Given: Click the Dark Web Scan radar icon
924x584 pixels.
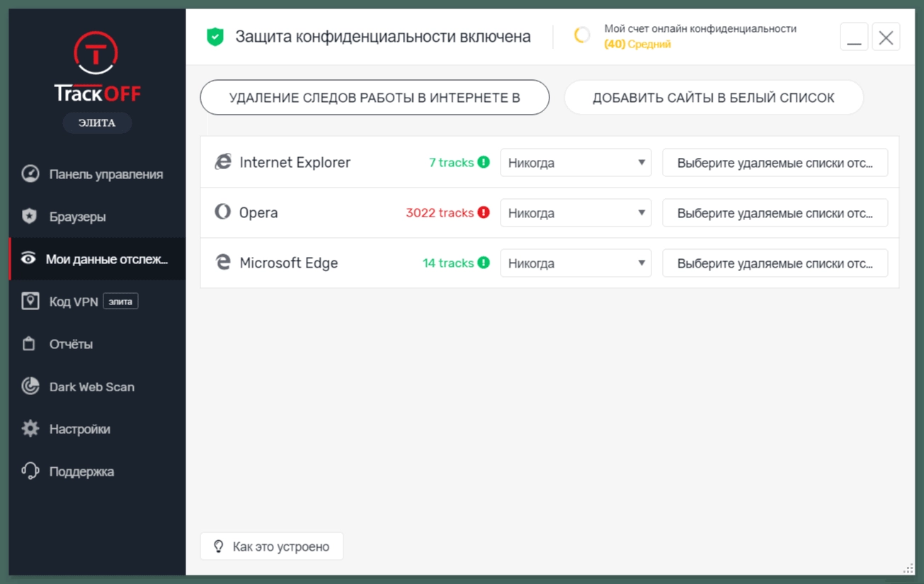Looking at the screenshot, I should point(30,386).
